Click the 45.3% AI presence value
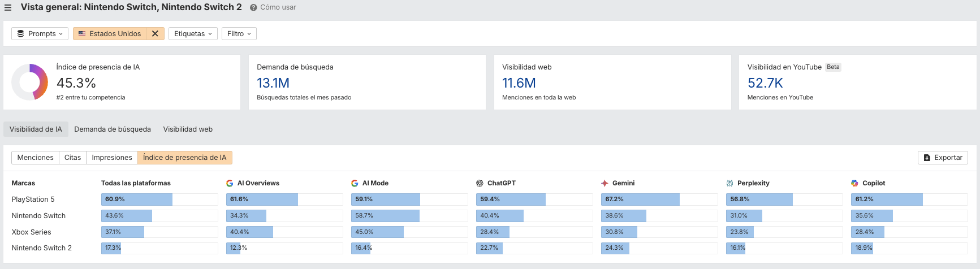 (x=76, y=83)
